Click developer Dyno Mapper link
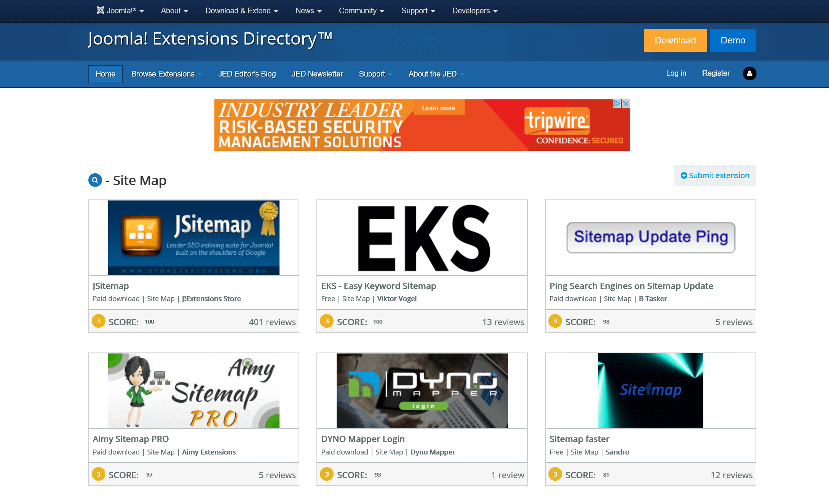The image size is (829, 504). 433,452
